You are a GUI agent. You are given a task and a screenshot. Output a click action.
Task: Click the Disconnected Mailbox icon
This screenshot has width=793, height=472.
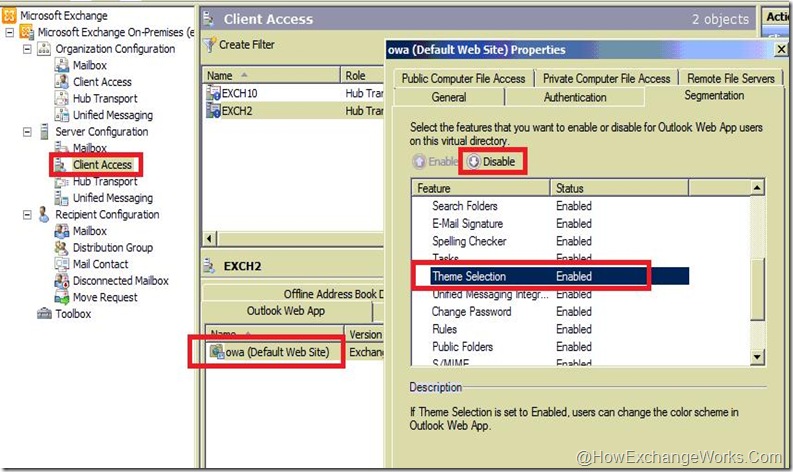point(62,281)
